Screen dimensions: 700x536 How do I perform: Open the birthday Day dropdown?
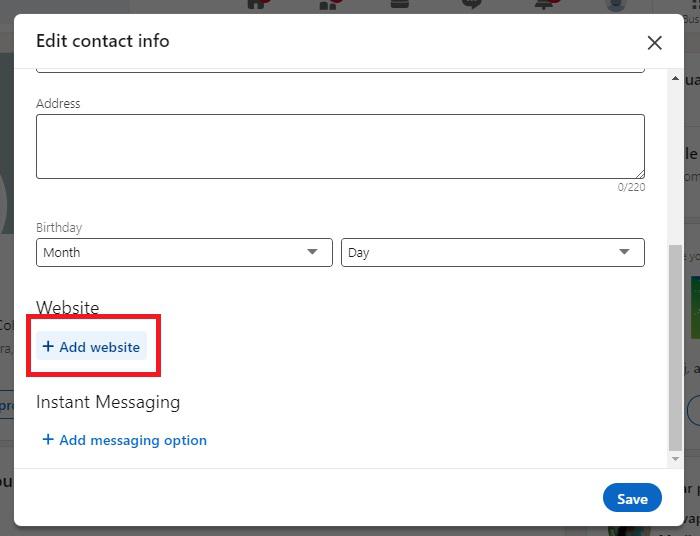tap(492, 253)
